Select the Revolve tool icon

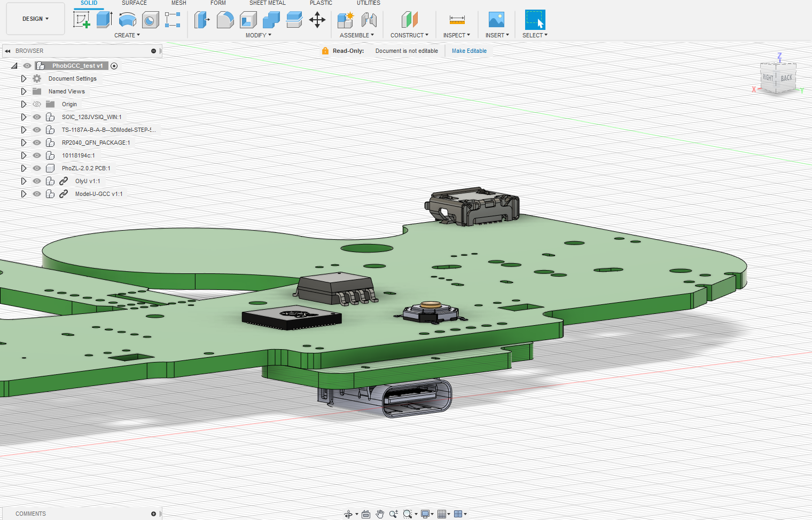(x=127, y=20)
